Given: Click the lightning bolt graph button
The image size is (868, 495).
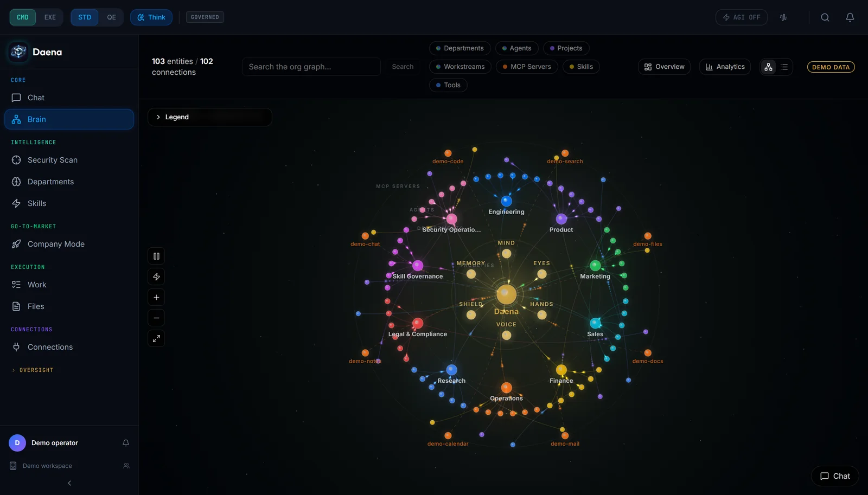Looking at the screenshot, I should (156, 277).
